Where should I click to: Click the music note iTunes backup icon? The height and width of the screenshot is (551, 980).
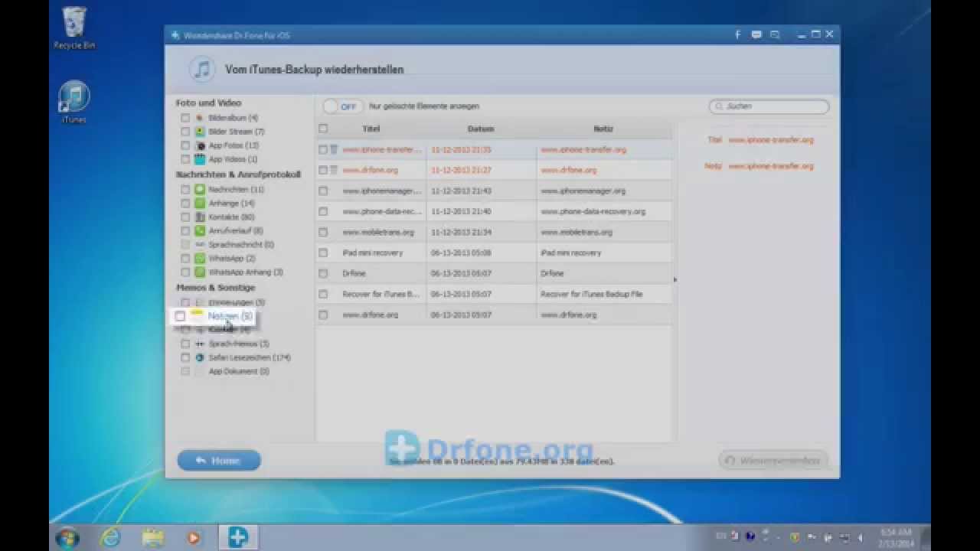(202, 70)
